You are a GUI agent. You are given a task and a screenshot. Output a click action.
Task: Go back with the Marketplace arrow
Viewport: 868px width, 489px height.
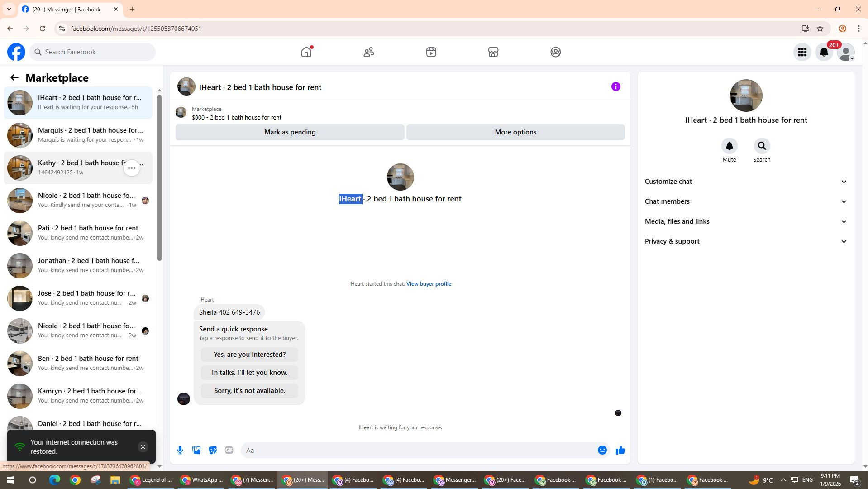tap(14, 78)
